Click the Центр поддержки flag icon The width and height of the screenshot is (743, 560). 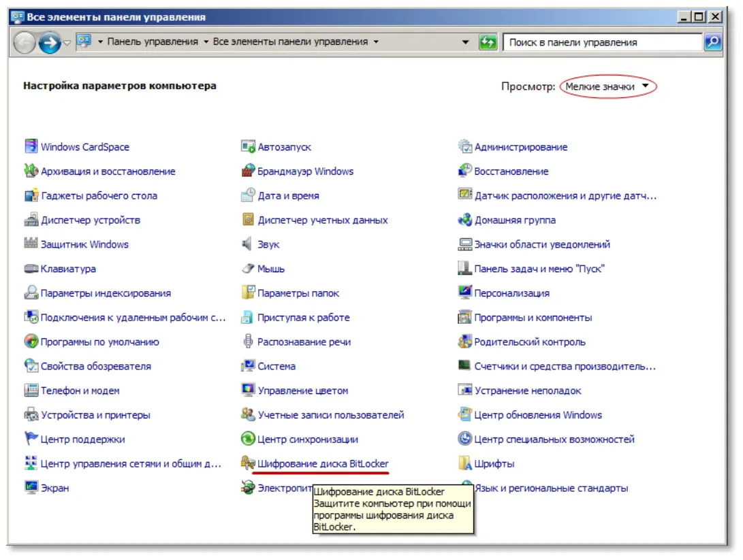click(31, 438)
